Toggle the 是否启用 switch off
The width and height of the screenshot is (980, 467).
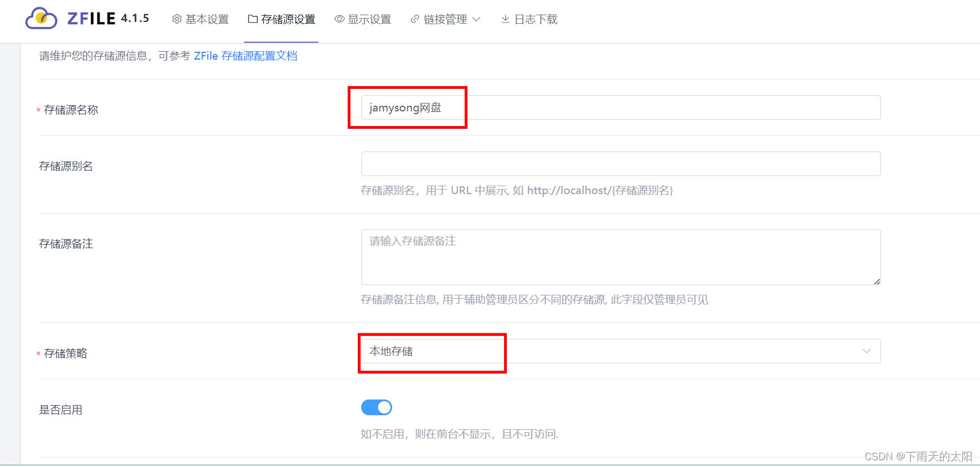tap(376, 407)
